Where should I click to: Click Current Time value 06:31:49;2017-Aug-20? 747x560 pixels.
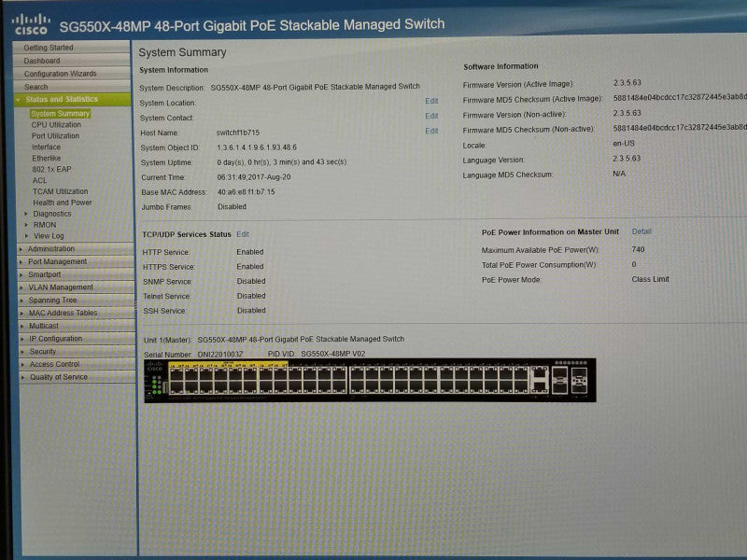(254, 177)
